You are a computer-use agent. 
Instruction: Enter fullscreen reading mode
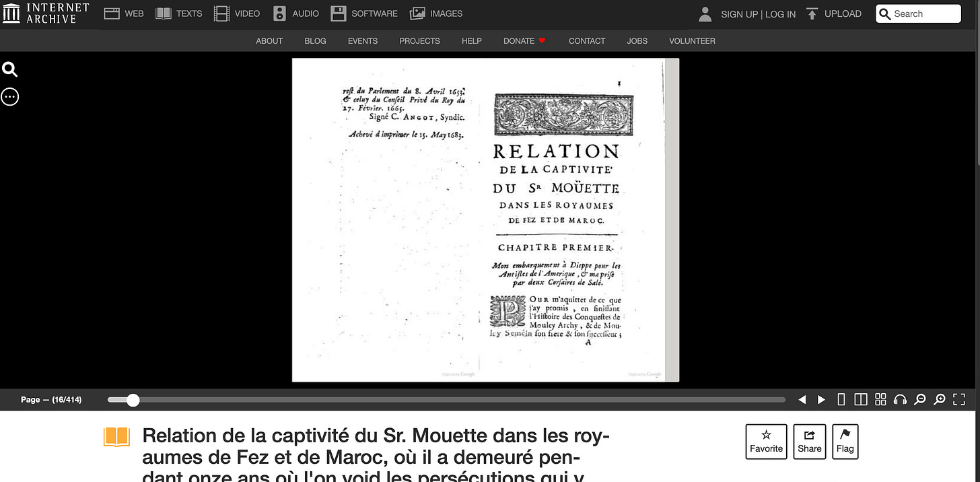click(x=958, y=399)
